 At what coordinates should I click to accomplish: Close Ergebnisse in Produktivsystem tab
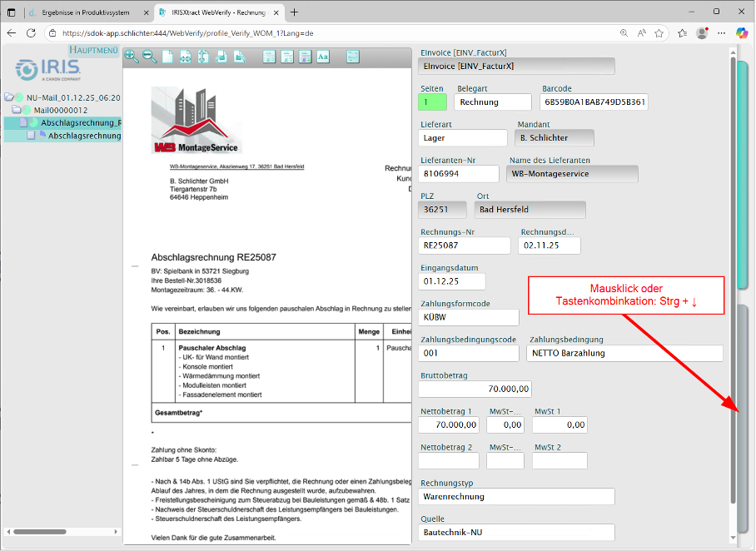tap(147, 12)
